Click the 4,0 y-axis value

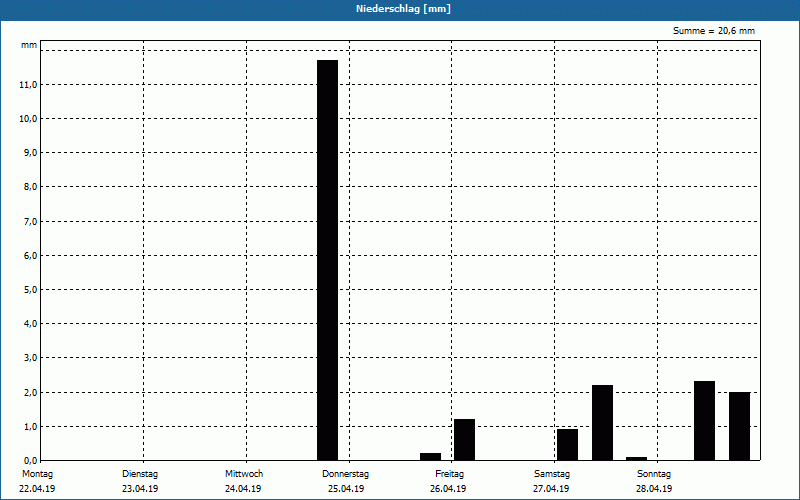click(x=30, y=324)
